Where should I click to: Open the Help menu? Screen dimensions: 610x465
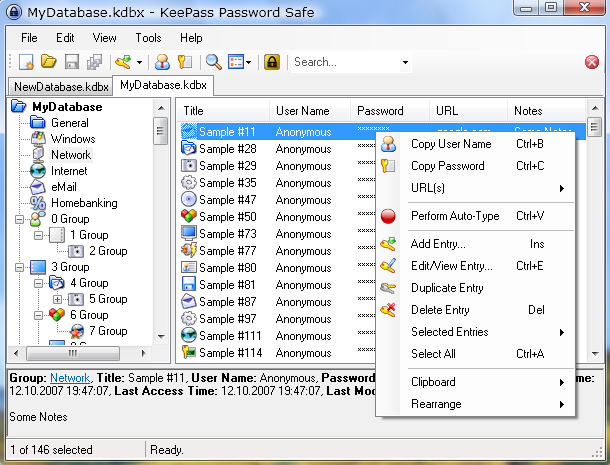click(x=191, y=38)
